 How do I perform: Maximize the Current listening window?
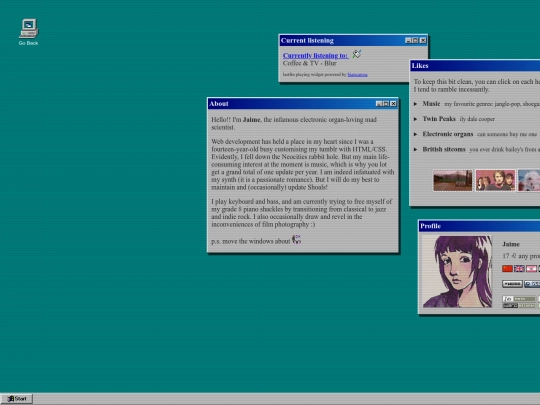click(x=415, y=41)
